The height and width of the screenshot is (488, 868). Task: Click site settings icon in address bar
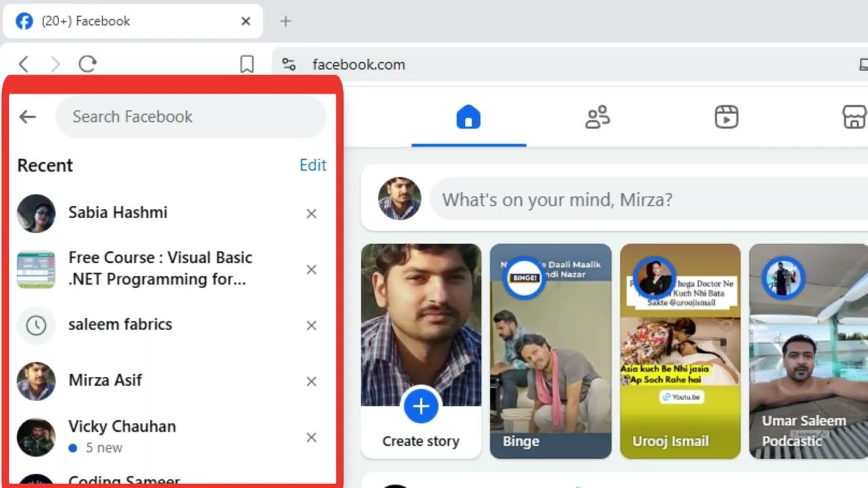click(290, 64)
